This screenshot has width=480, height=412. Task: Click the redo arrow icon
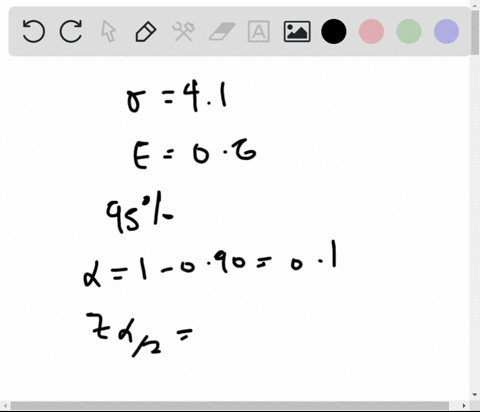tap(71, 31)
